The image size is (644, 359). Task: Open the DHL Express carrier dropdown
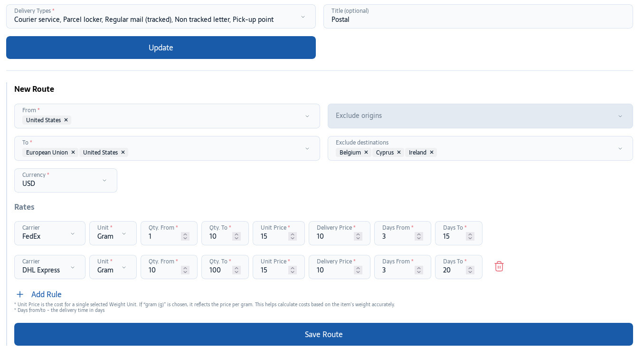[x=50, y=267]
